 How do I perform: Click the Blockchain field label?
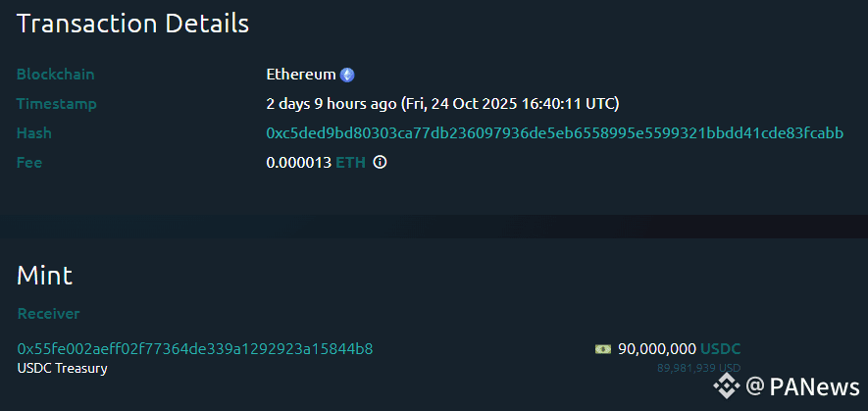[x=55, y=75]
